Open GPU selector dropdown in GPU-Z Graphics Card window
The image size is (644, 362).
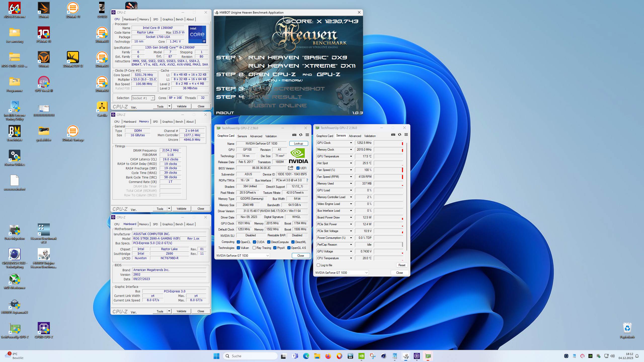243,256
